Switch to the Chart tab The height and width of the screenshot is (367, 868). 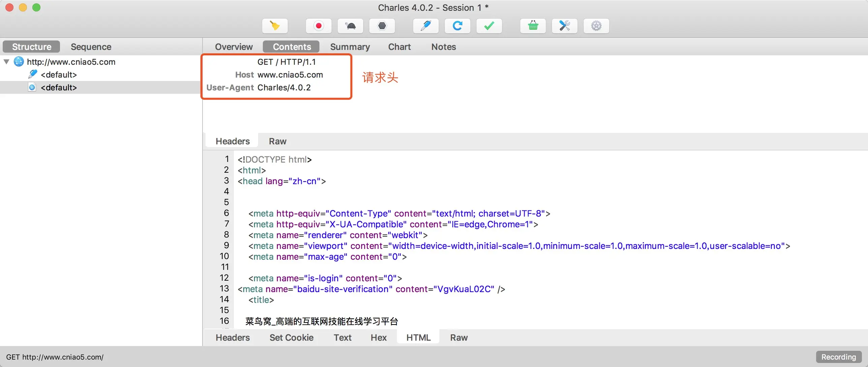399,47
